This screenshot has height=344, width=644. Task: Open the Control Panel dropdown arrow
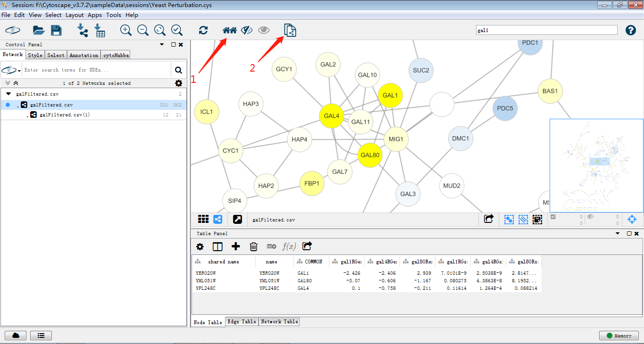(162, 44)
